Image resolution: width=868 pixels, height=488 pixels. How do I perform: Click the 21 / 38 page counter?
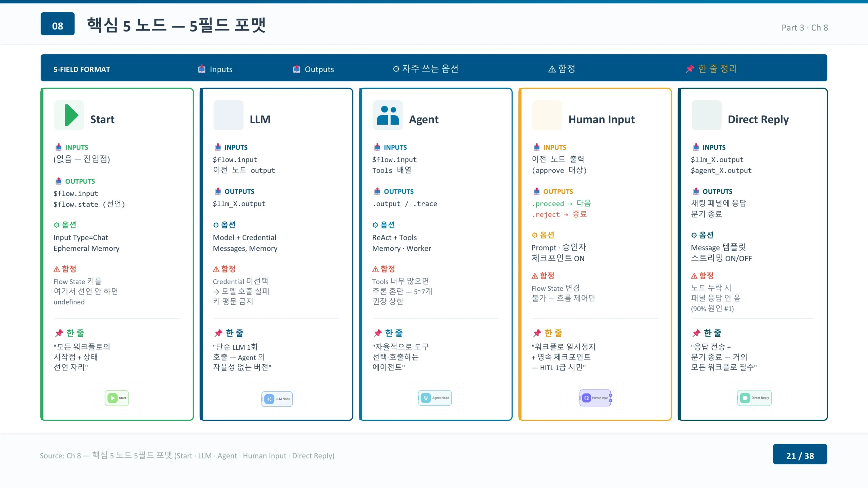tap(800, 454)
